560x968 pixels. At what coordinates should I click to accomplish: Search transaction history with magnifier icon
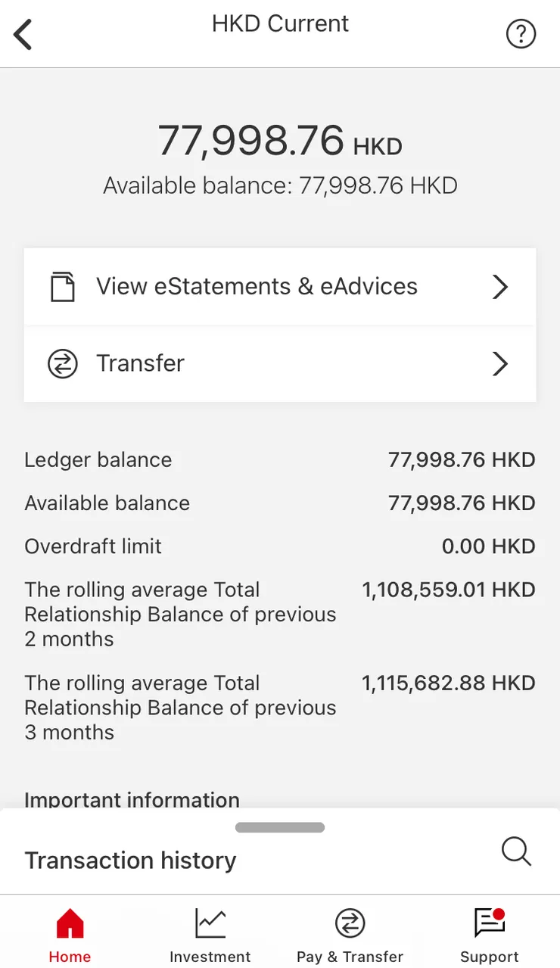pos(516,851)
